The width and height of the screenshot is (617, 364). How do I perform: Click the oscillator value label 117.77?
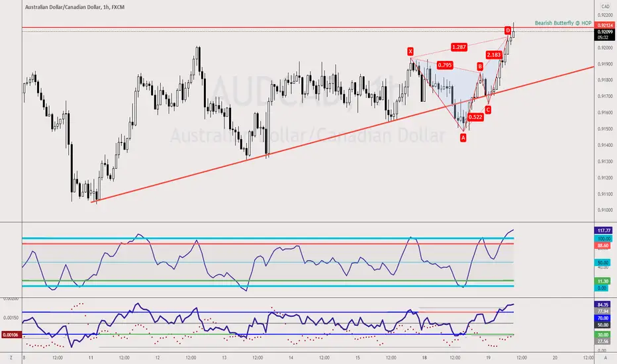pos(604,230)
